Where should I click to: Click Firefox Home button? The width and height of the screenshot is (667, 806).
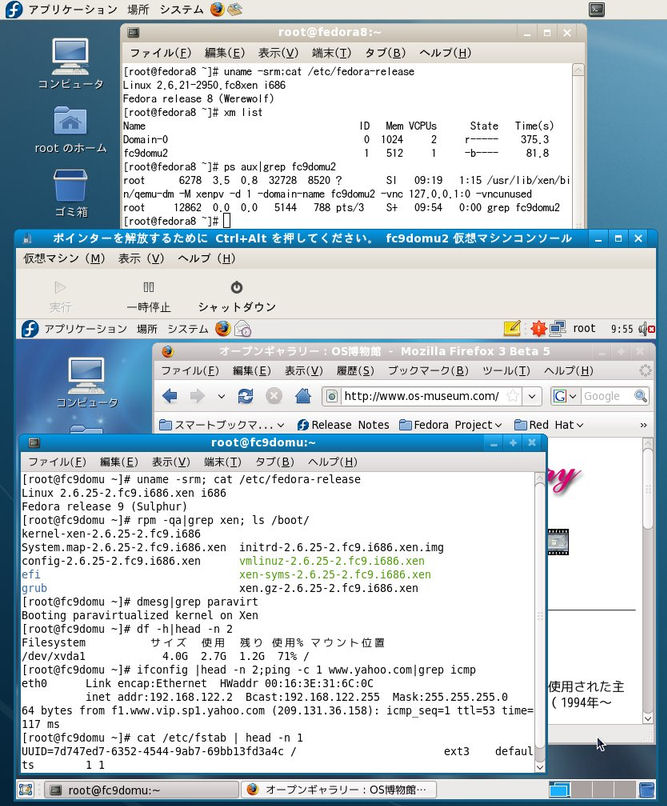tap(303, 396)
